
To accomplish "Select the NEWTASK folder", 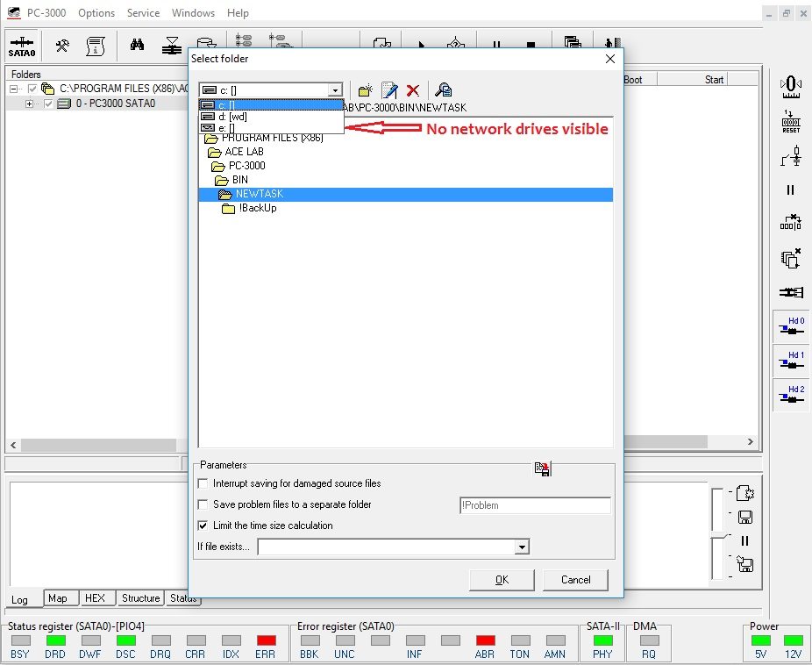I will point(405,194).
